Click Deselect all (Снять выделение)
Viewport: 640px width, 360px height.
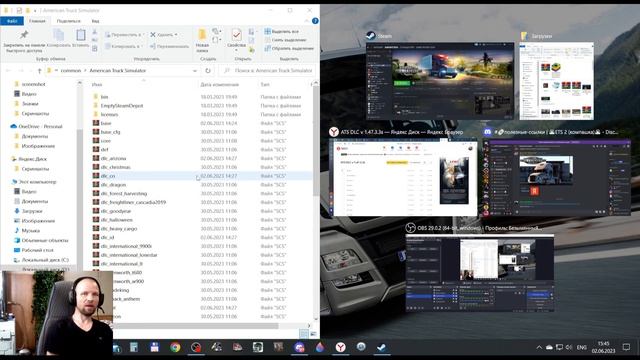(286, 40)
